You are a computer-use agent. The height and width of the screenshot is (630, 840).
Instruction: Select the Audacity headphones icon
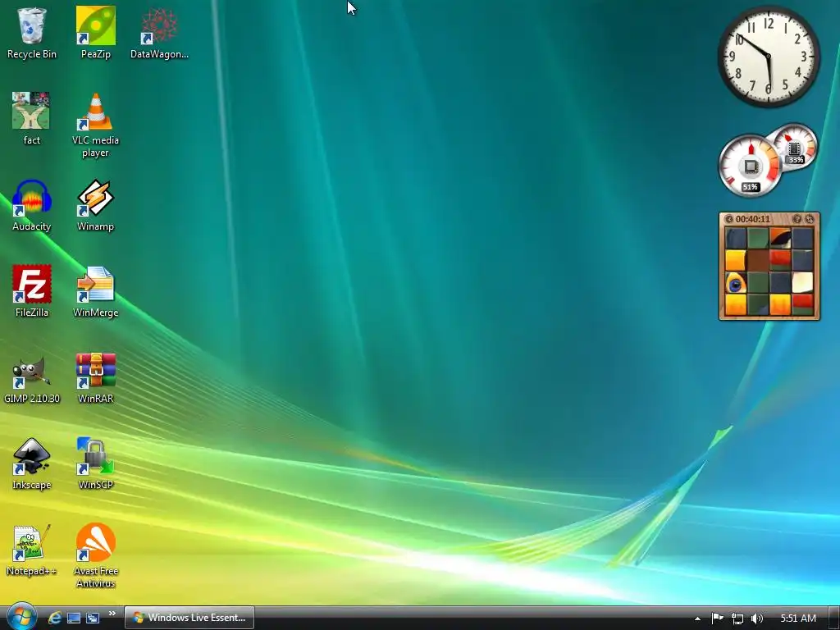click(x=32, y=206)
